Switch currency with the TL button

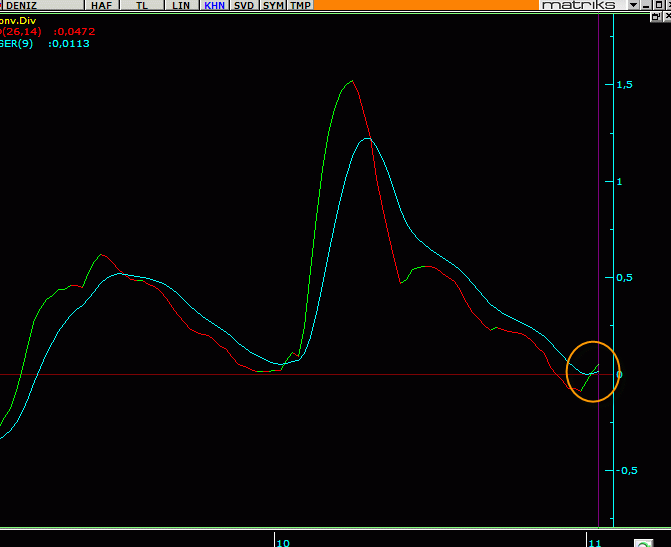coord(142,5)
